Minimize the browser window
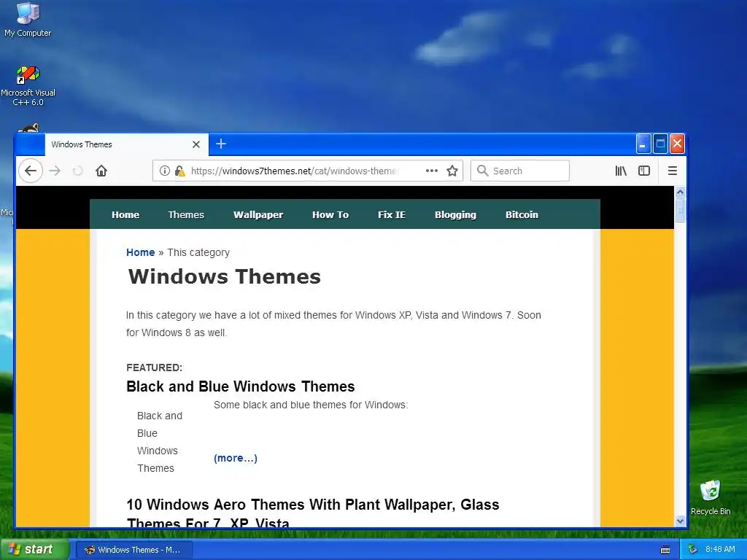Image resolution: width=747 pixels, height=560 pixels. click(643, 144)
